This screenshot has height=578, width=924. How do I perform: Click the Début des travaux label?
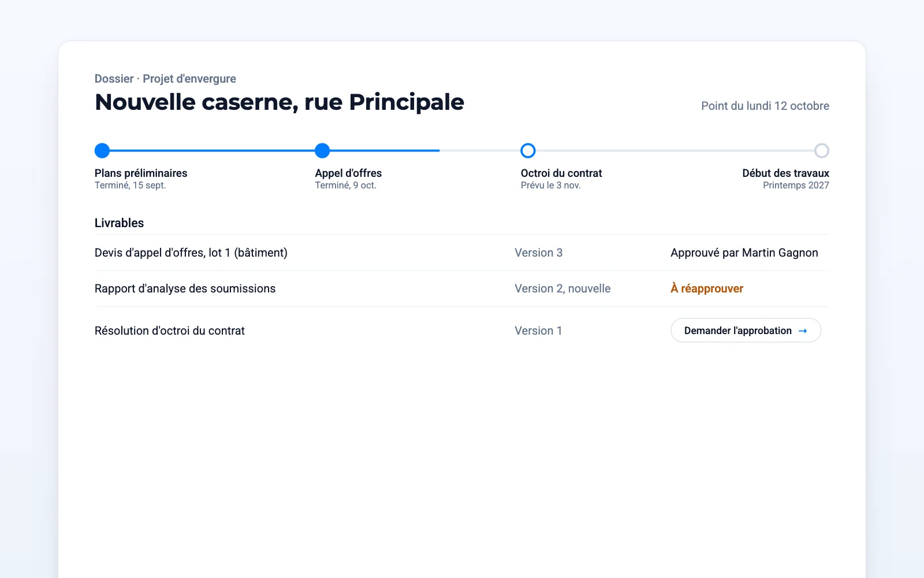[785, 173]
